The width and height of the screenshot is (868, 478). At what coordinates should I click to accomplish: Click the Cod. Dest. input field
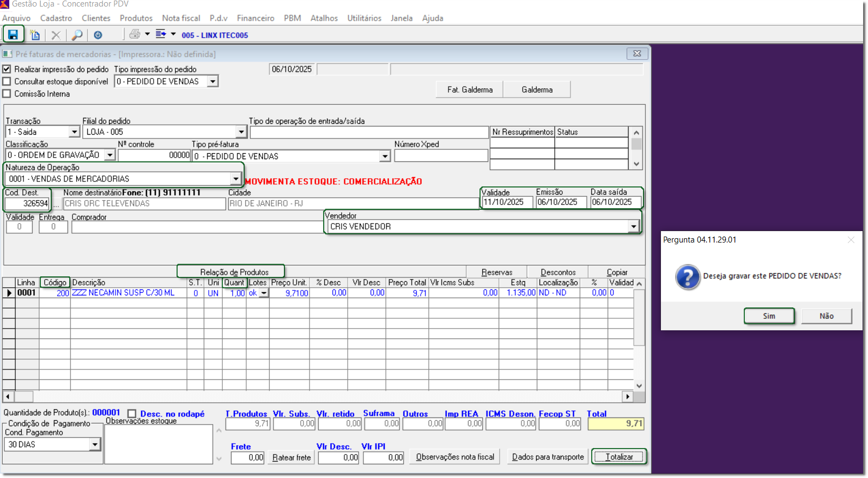(x=27, y=203)
